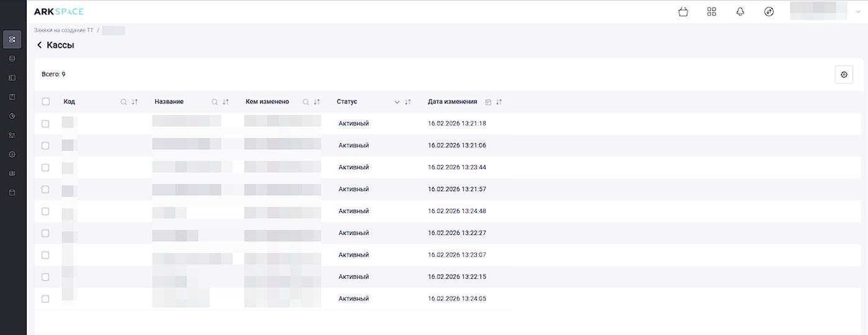
Task: Check the first row checkbox
Action: pyautogui.click(x=45, y=124)
